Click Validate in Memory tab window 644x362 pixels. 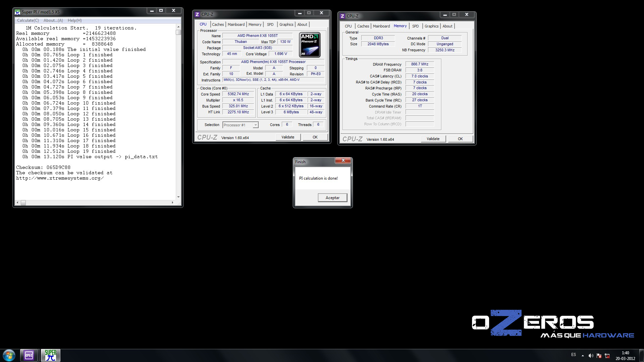coord(433,139)
